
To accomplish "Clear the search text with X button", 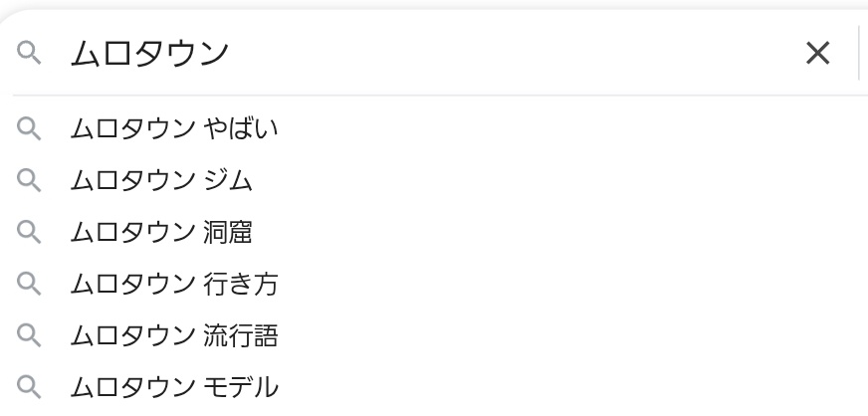I will [x=817, y=53].
